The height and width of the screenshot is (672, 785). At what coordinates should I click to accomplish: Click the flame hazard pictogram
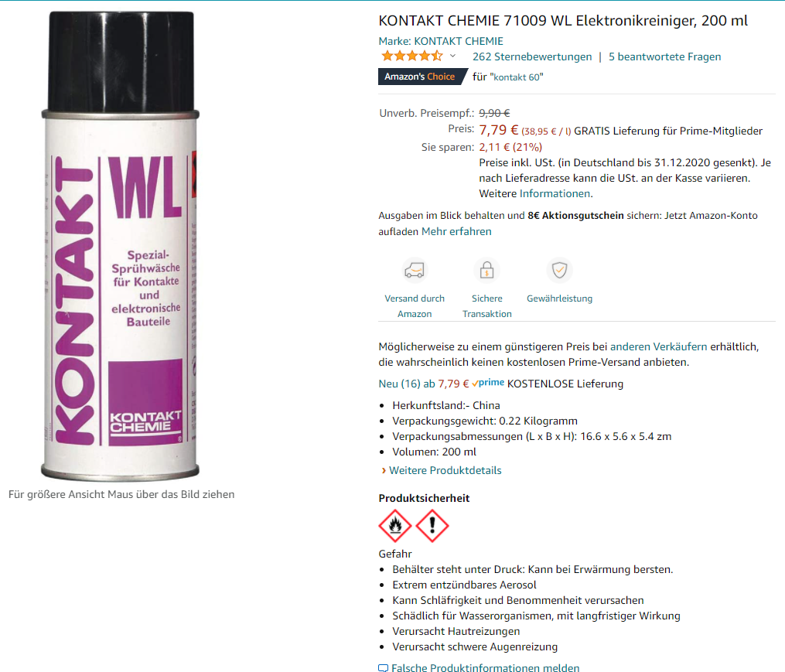(x=395, y=526)
